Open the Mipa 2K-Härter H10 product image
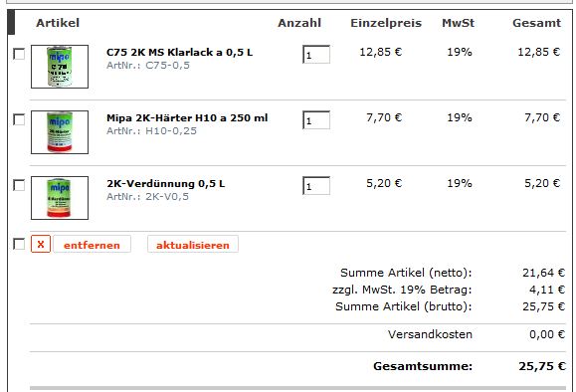The height and width of the screenshot is (392, 576). [x=60, y=132]
